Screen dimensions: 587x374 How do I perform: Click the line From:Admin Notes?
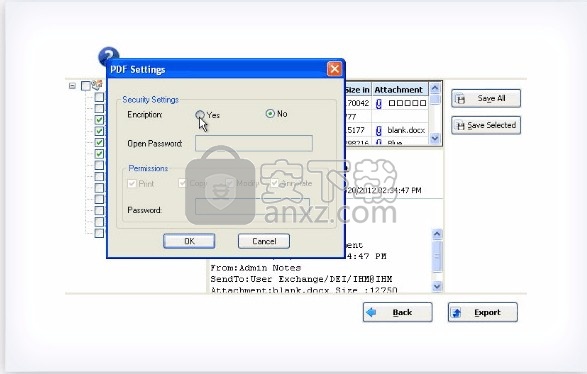(x=256, y=268)
